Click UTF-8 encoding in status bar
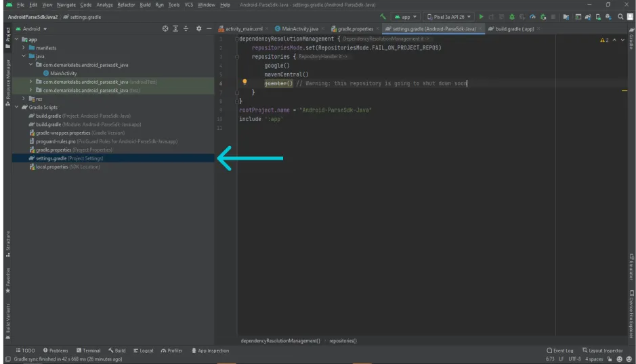This screenshot has width=636, height=364. [x=574, y=359]
